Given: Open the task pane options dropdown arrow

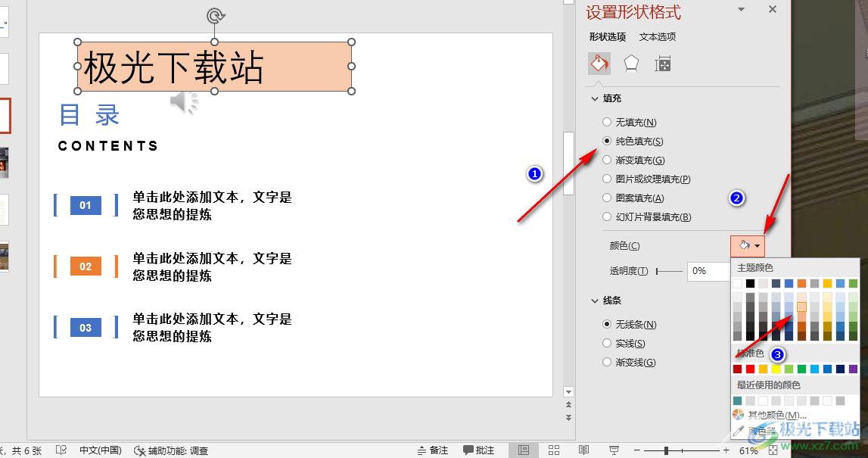Looking at the screenshot, I should (741, 9).
